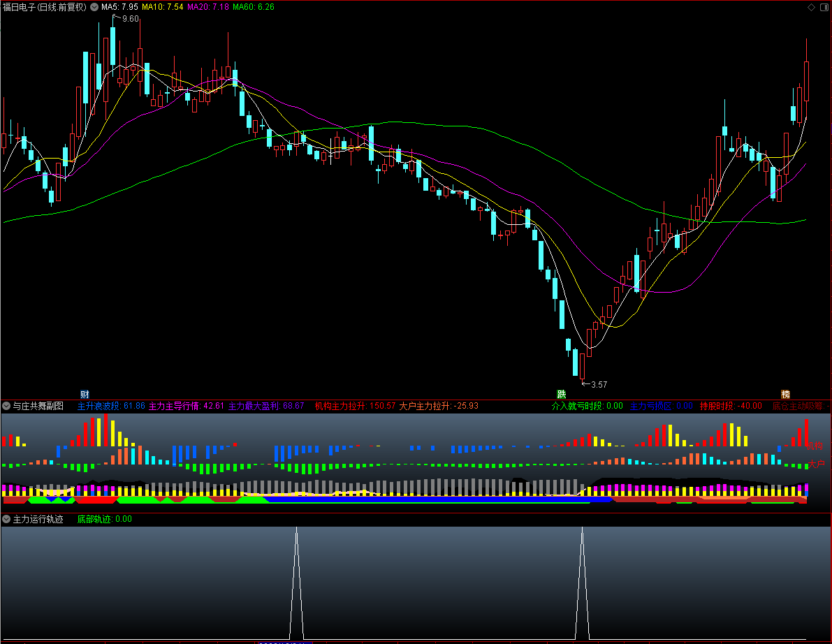Select the MA60: 6.26 label

pos(254,7)
